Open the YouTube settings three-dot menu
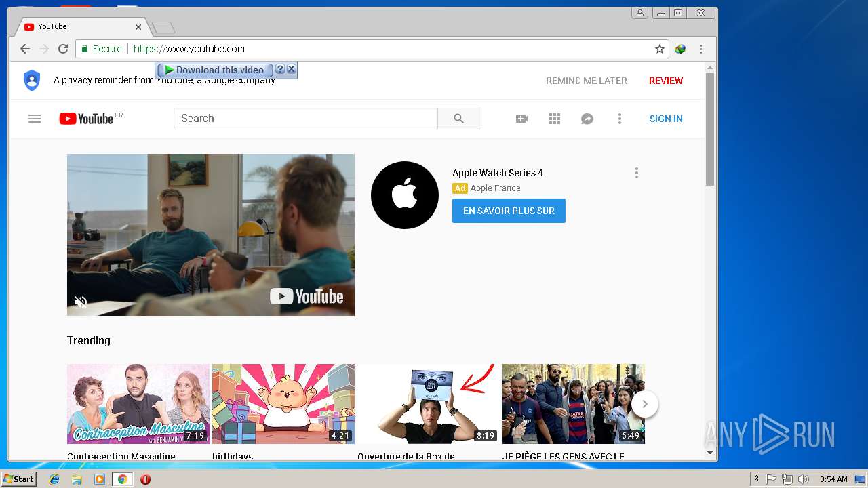 pos(619,119)
